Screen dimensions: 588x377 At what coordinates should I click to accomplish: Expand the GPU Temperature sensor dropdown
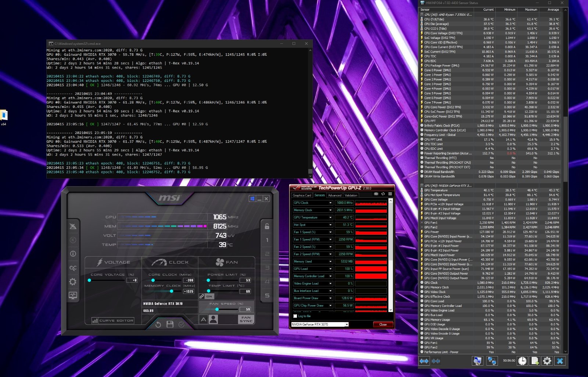click(x=330, y=217)
